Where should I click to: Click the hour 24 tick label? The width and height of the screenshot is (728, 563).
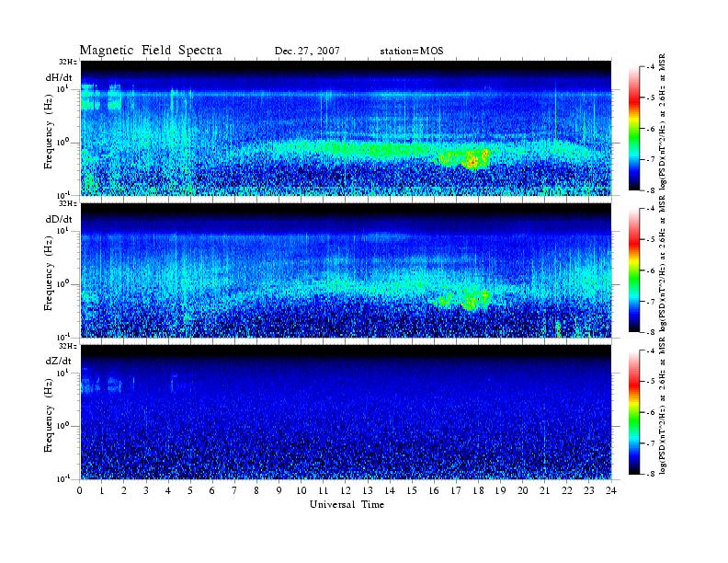(611, 490)
